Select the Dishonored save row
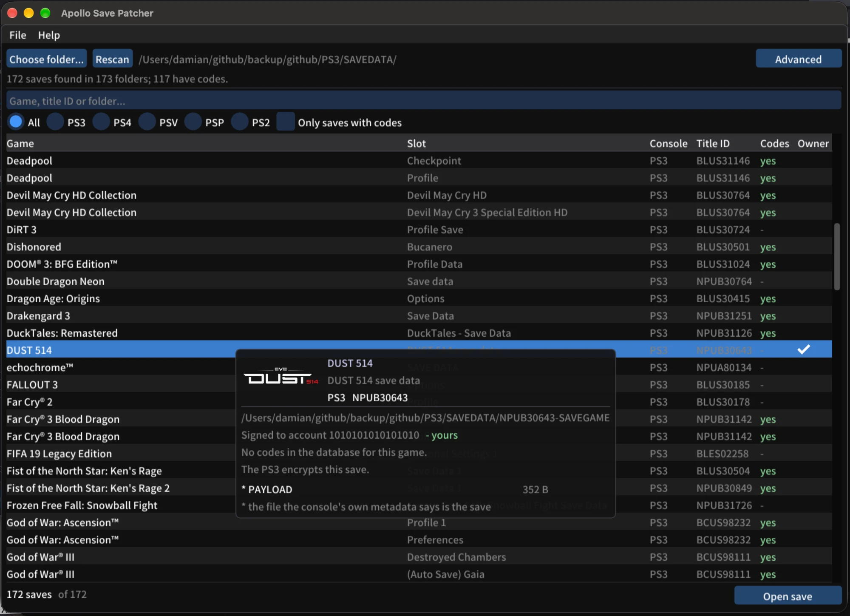The height and width of the screenshot is (616, 850). (419, 247)
